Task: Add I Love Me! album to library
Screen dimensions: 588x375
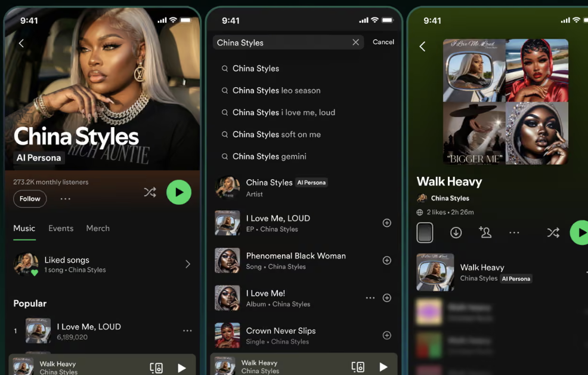Action: coord(387,298)
